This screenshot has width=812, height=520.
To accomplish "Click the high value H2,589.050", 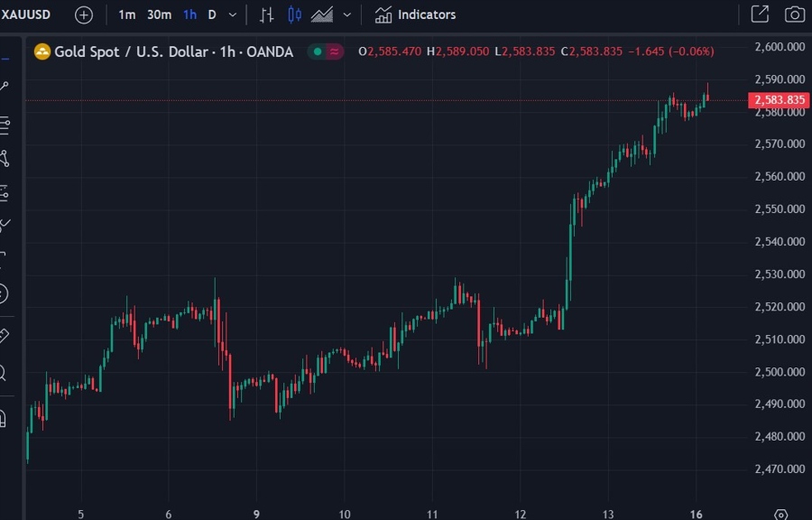I will 457,51.
